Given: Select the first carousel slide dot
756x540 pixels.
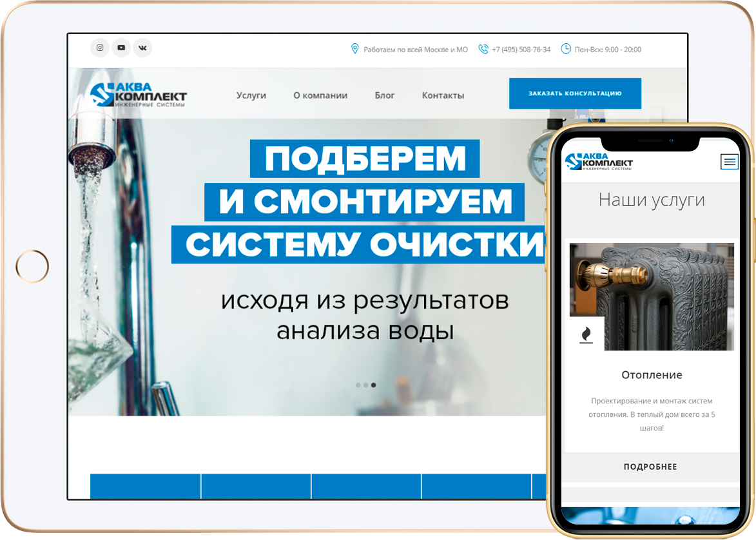Looking at the screenshot, I should 358,385.
